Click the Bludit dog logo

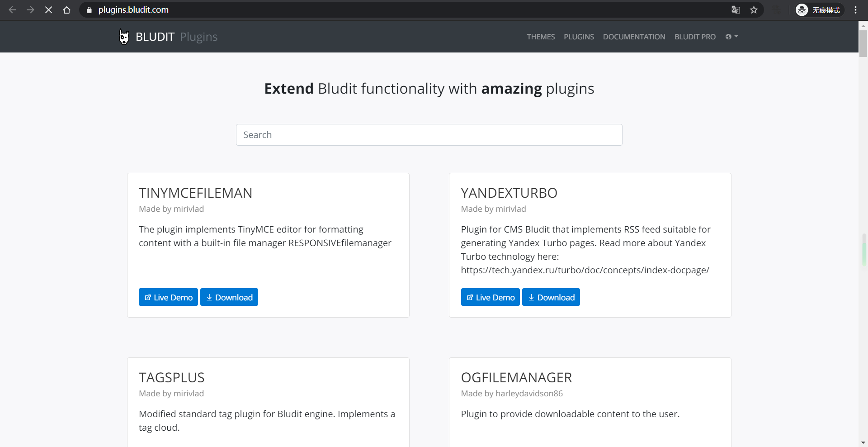pos(124,37)
